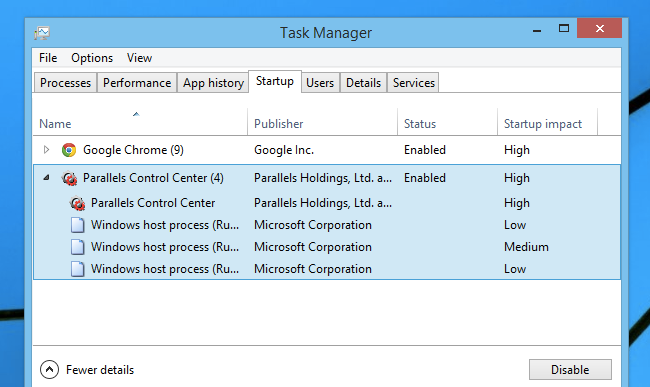The width and height of the screenshot is (650, 387).
Task: Click the Google Inc. publisher cell
Action: [284, 150]
